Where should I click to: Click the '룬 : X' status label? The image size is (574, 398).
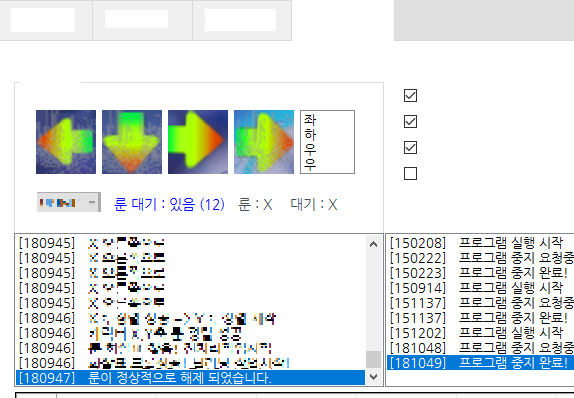pos(255,204)
